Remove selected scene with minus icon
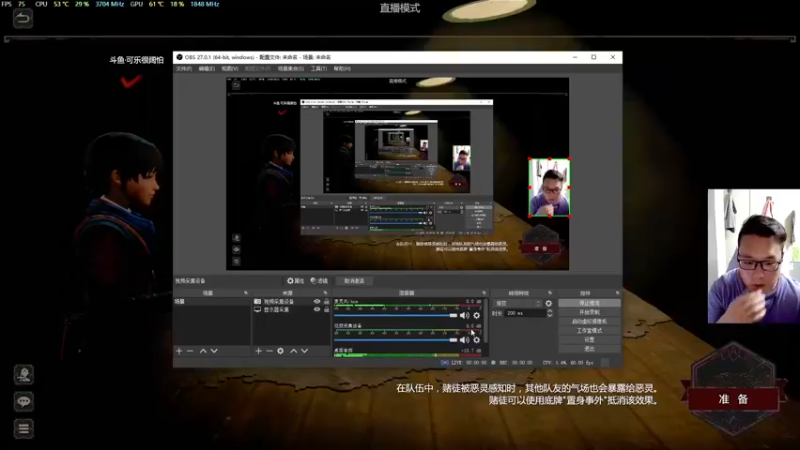The height and width of the screenshot is (450, 800). click(190, 351)
